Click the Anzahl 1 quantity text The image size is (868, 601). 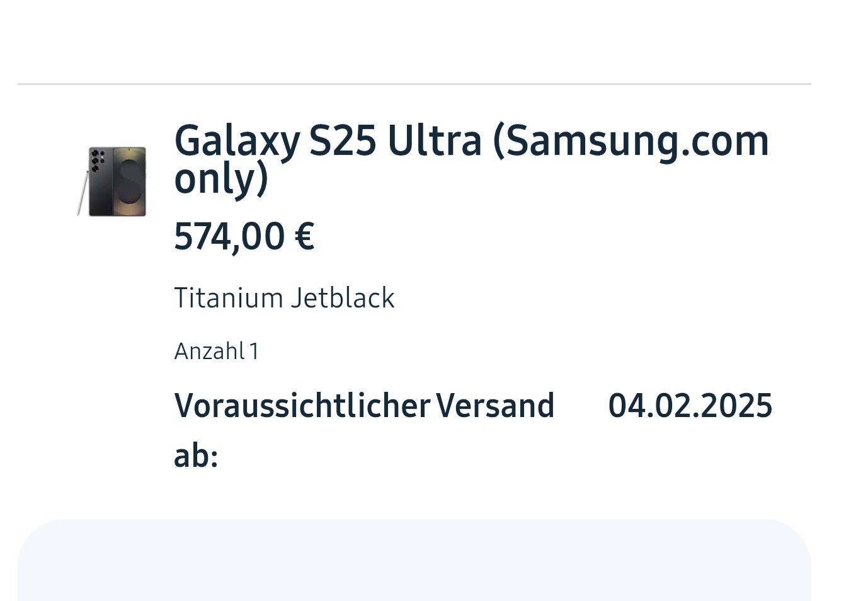216,351
